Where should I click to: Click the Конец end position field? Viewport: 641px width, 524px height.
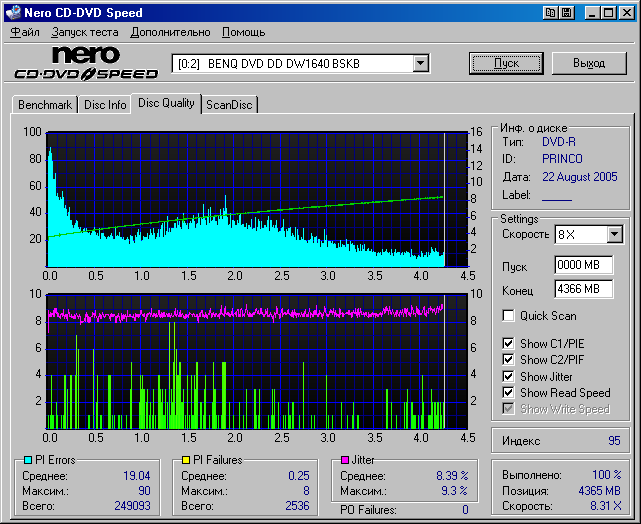583,289
